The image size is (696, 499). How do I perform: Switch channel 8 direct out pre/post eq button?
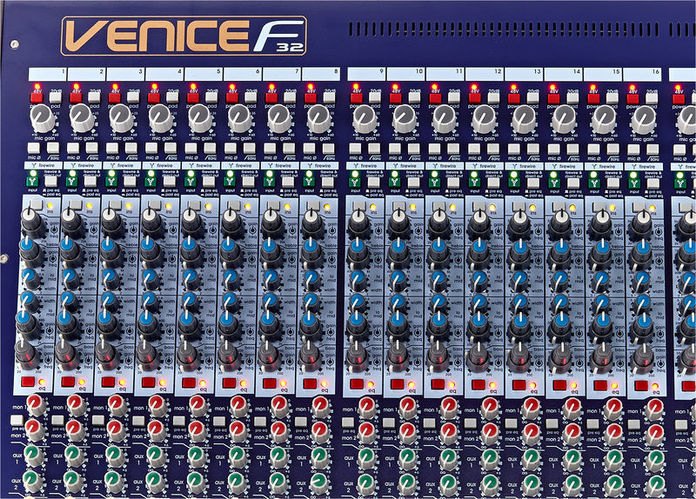pyautogui.click(x=328, y=181)
